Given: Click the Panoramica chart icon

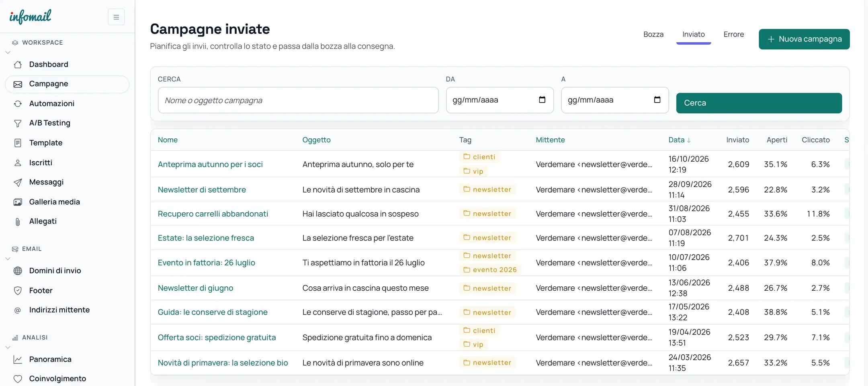Looking at the screenshot, I should coord(18,359).
